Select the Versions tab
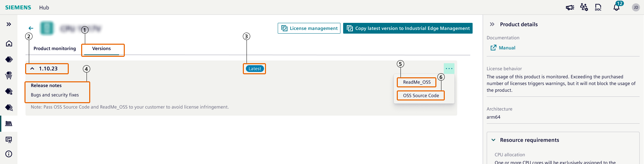 pos(101,48)
